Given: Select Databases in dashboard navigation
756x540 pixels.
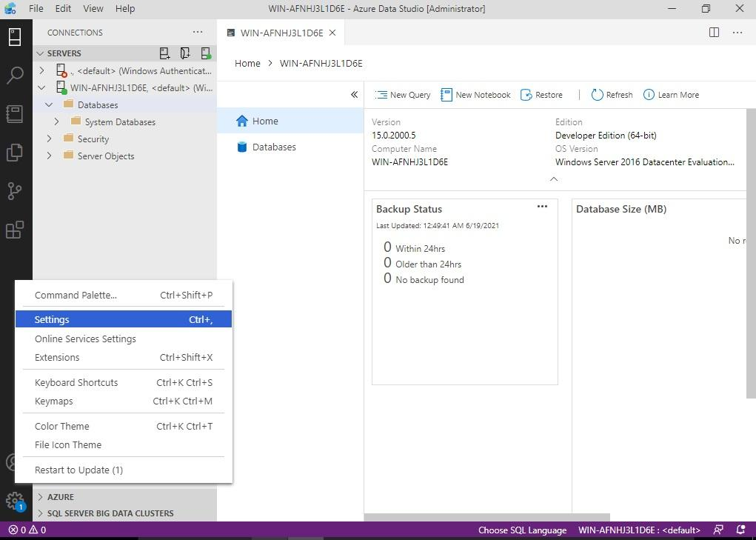Looking at the screenshot, I should [291, 147].
